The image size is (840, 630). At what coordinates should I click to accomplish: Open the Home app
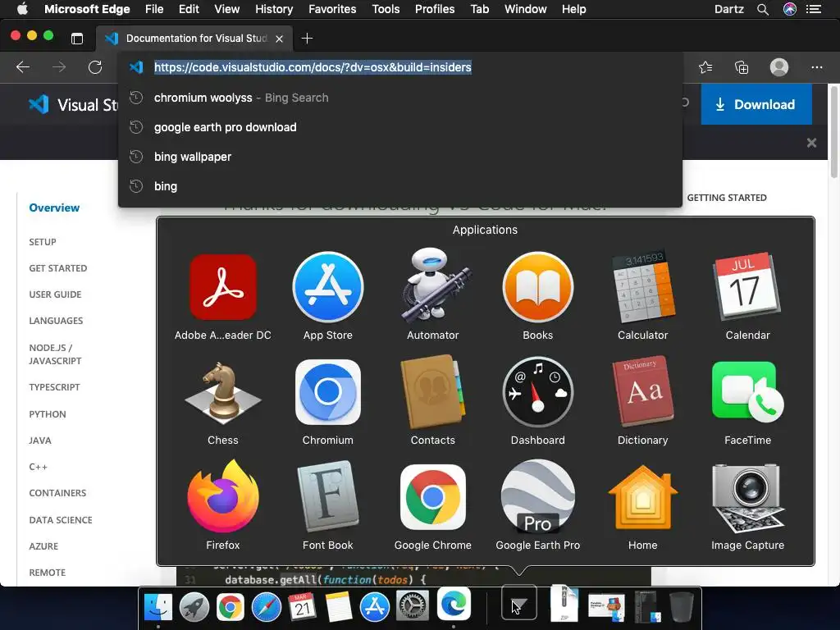coord(643,497)
